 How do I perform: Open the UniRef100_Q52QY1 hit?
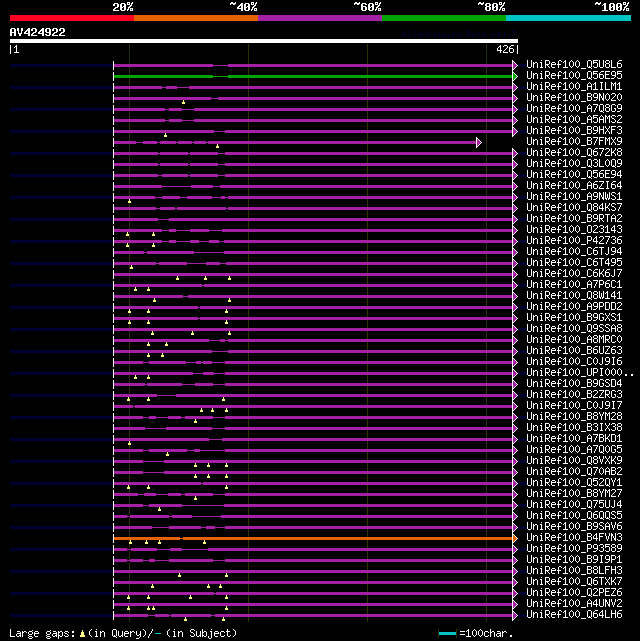(x=574, y=482)
